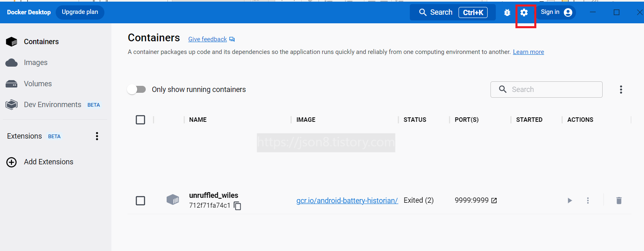
Task: Open gcr.io/android-battery-historian image link
Action: point(347,200)
